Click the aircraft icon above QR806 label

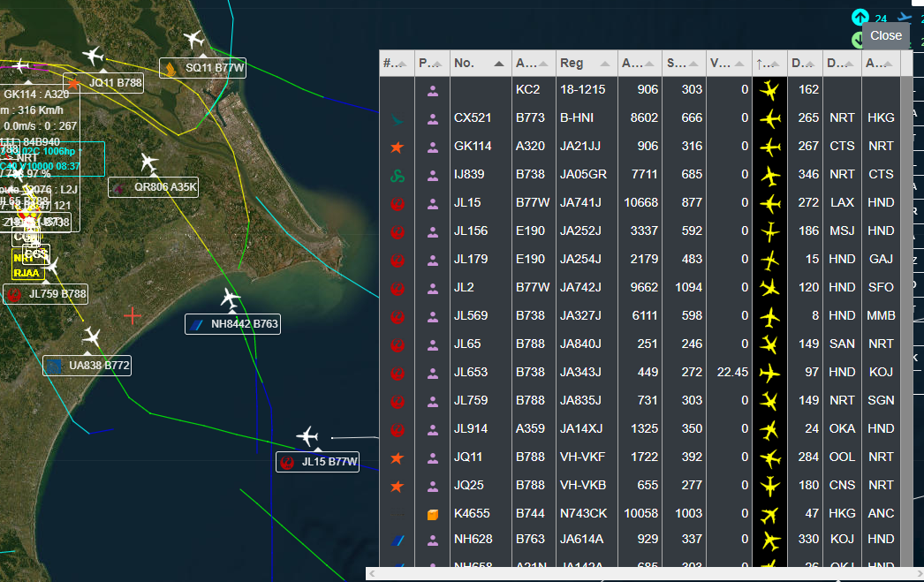point(149,162)
